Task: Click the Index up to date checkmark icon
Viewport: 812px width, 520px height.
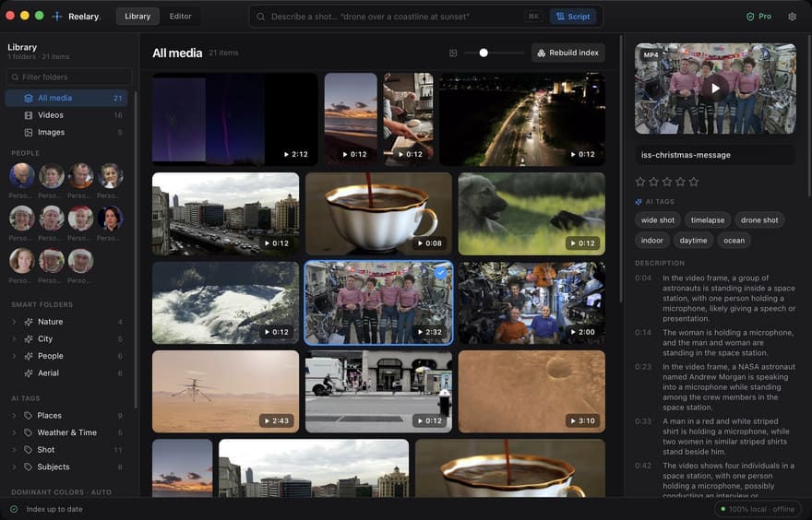Action: click(14, 509)
